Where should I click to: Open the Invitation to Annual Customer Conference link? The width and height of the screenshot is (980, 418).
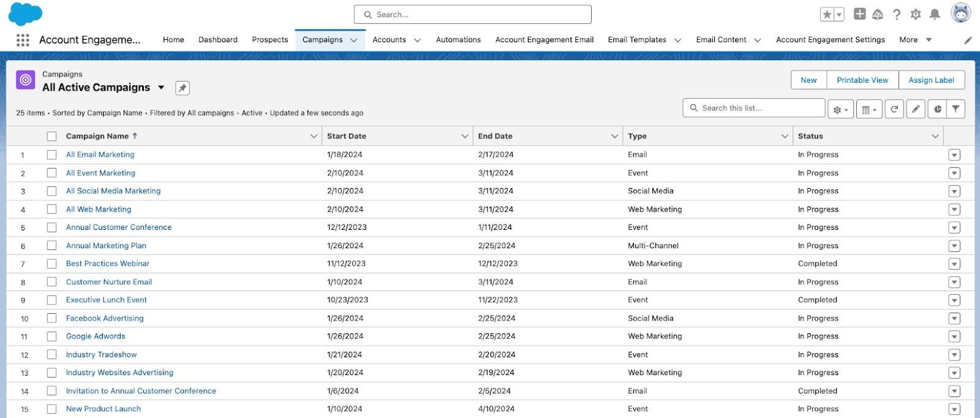[141, 391]
